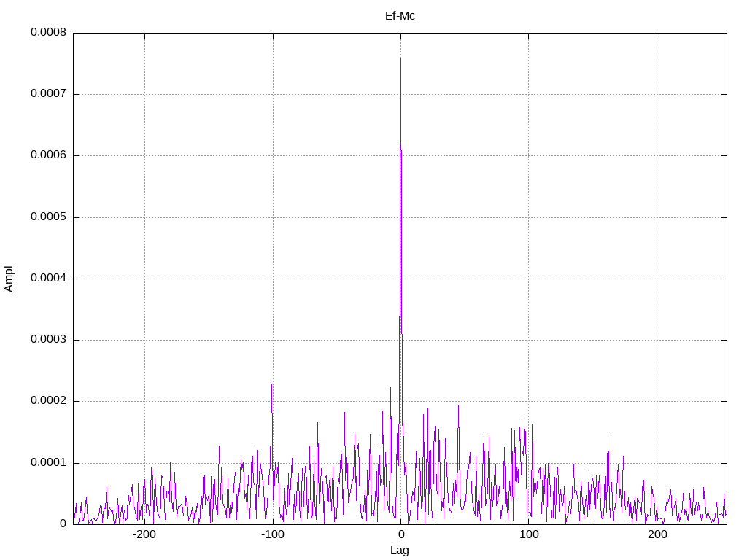The width and height of the screenshot is (747, 560).
Task: Click the y-axis value 0.0008
Action: point(48,32)
